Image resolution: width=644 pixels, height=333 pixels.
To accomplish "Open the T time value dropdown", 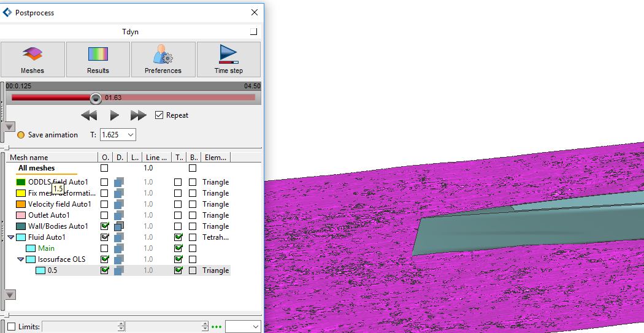I will click(130, 135).
